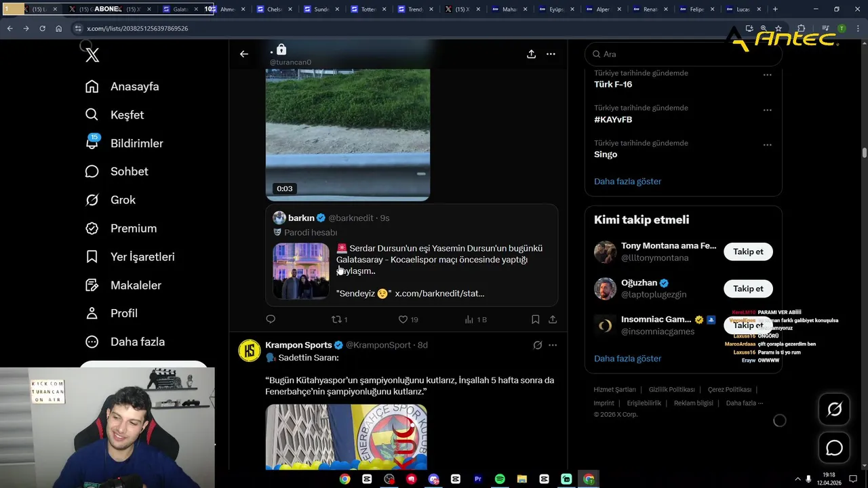This screenshot has height=488, width=868.
Task: Bookmark the turancan0 post
Action: pyautogui.click(x=535, y=319)
